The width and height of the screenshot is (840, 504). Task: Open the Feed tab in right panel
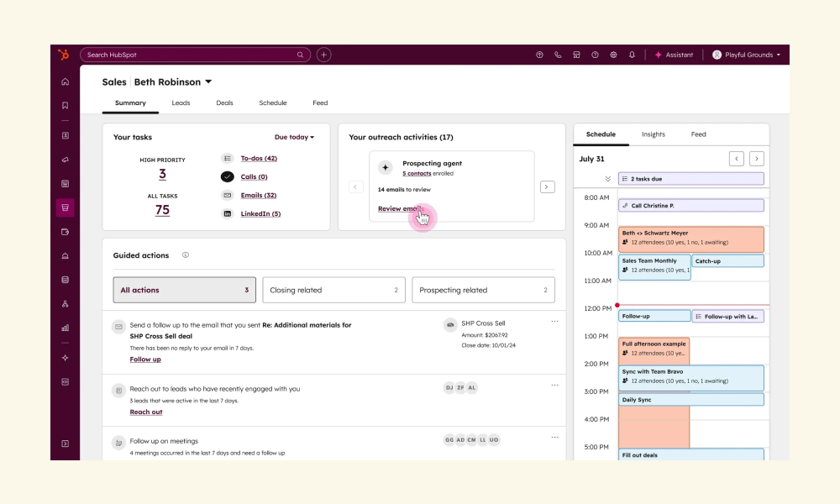pos(698,134)
